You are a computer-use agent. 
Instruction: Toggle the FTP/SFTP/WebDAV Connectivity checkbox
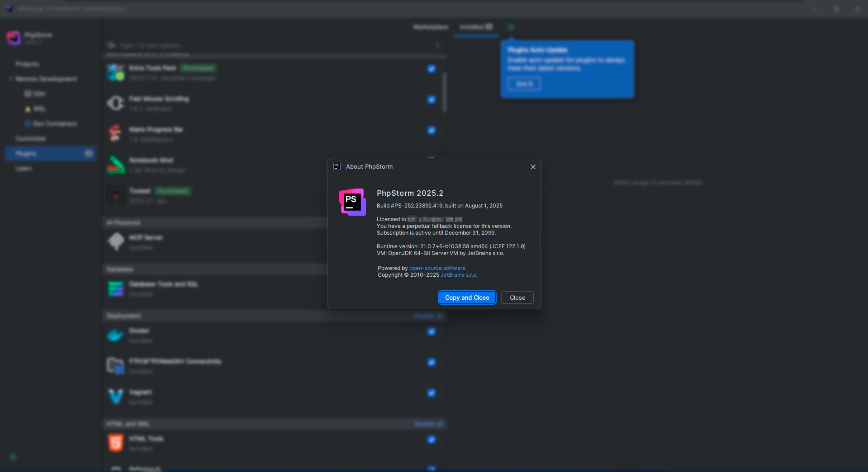click(x=432, y=362)
